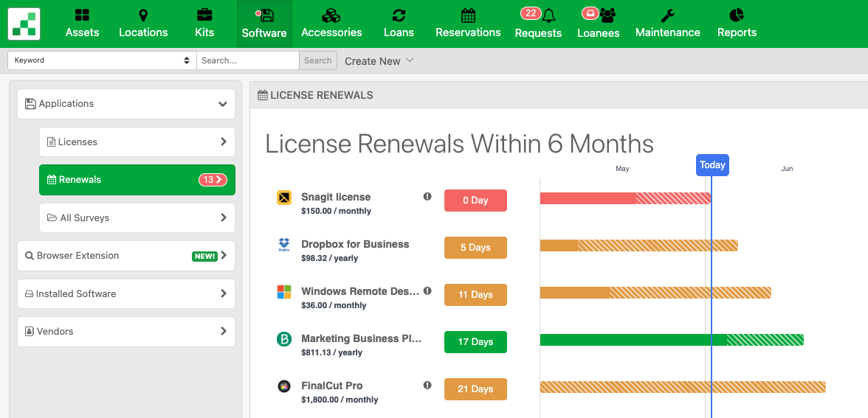Click the Loanees inbox badge icon

pos(590,13)
